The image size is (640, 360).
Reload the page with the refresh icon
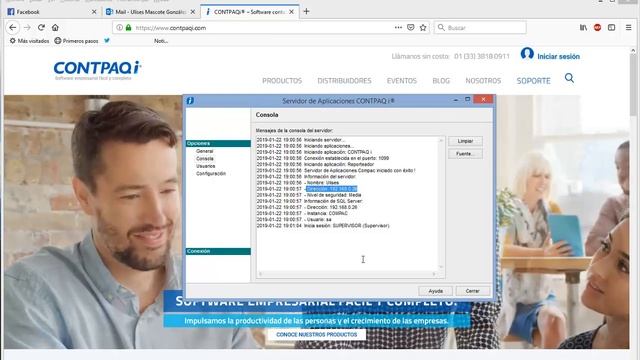tap(41, 27)
